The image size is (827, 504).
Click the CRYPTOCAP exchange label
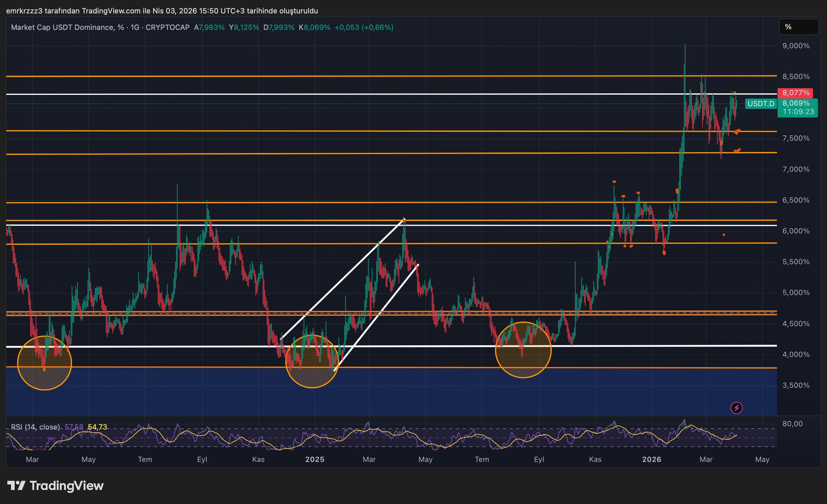167,27
